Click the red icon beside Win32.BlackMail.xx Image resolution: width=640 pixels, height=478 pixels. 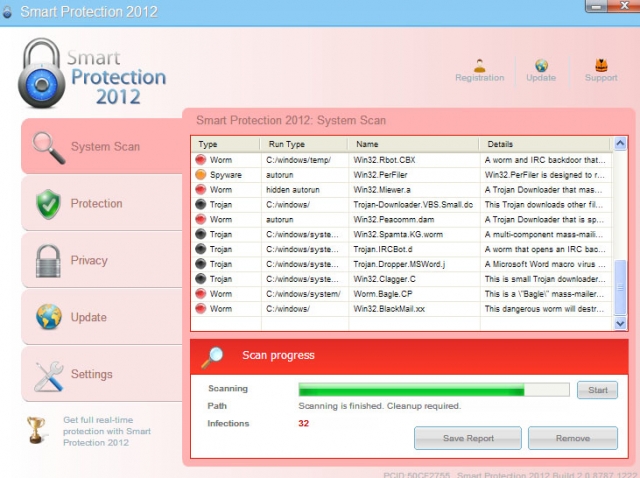click(x=200, y=309)
